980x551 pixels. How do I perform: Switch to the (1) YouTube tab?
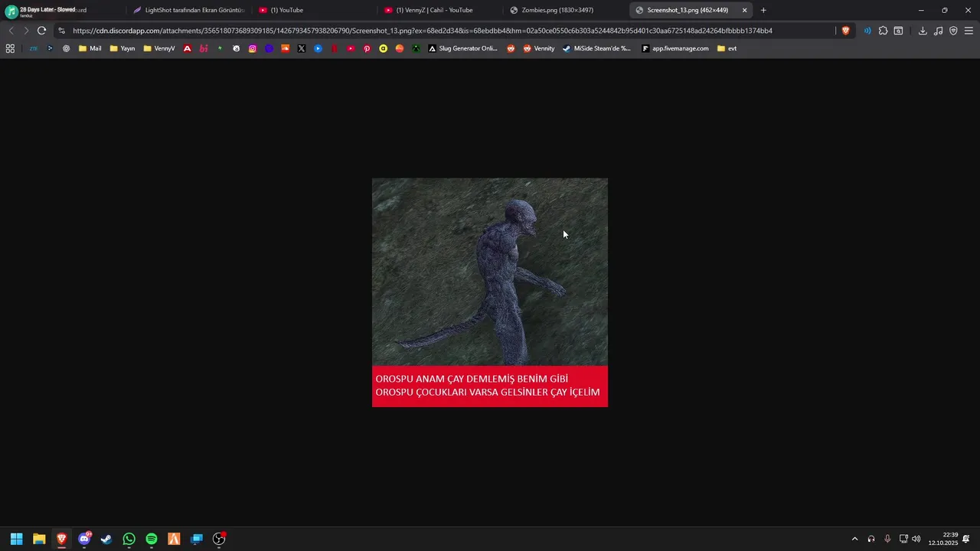click(x=314, y=10)
